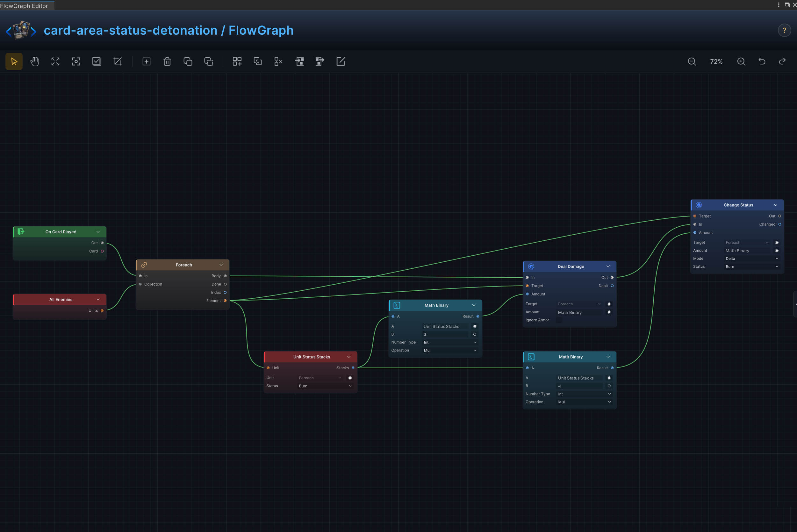
Task: Click the B input field containing -1
Action: point(579,386)
